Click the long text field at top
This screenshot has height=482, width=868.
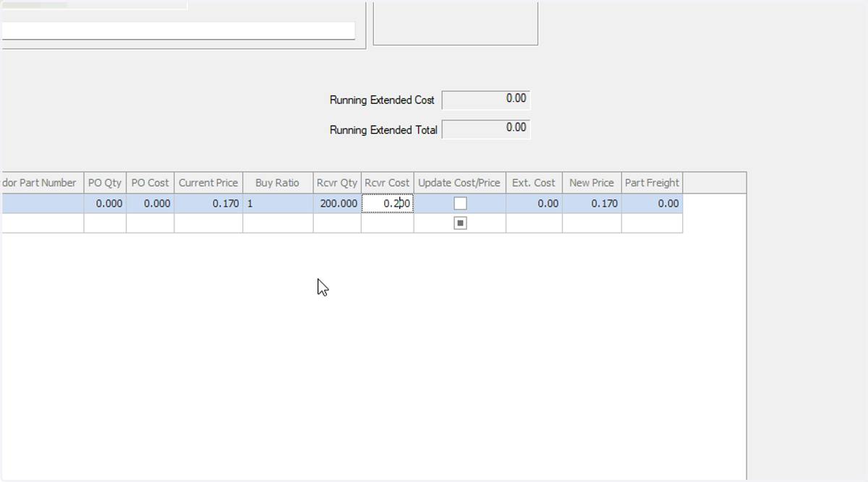pyautogui.click(x=178, y=30)
